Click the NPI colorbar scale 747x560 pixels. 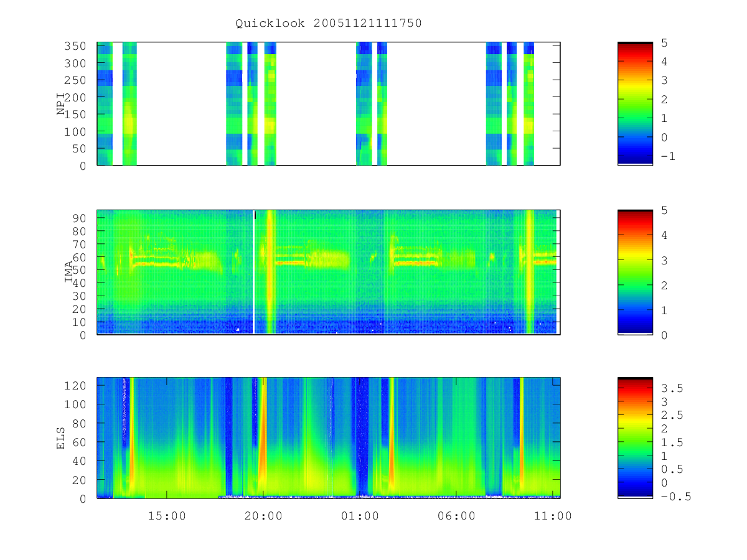(x=635, y=104)
